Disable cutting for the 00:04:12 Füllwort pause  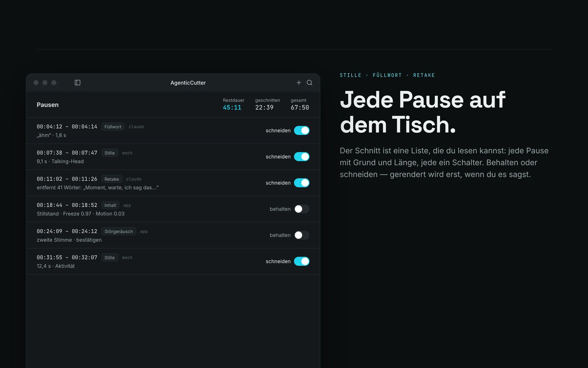tap(302, 131)
